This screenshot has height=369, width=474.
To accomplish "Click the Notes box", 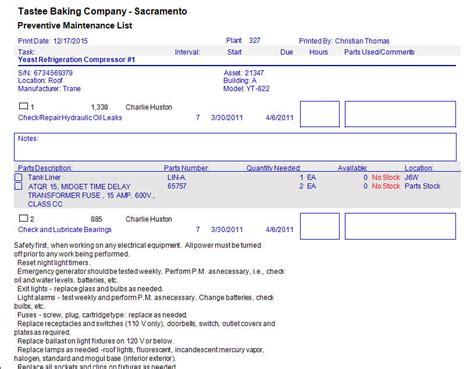I will [235, 147].
